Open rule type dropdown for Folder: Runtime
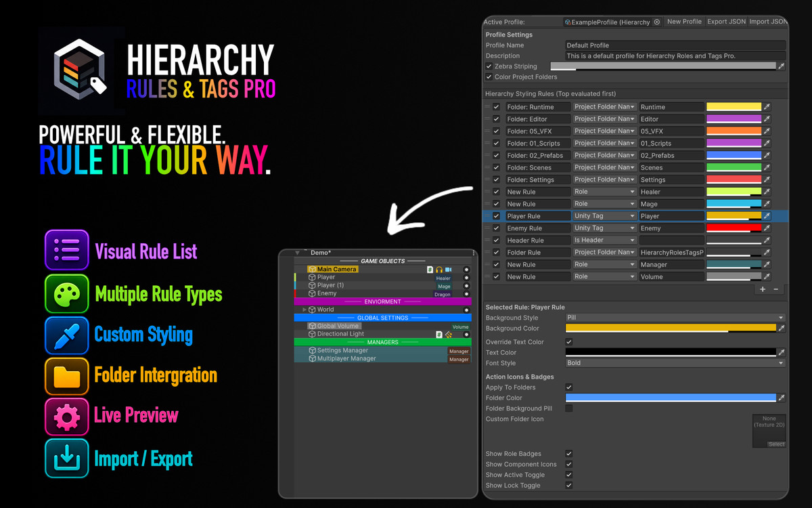The width and height of the screenshot is (812, 508). point(604,107)
